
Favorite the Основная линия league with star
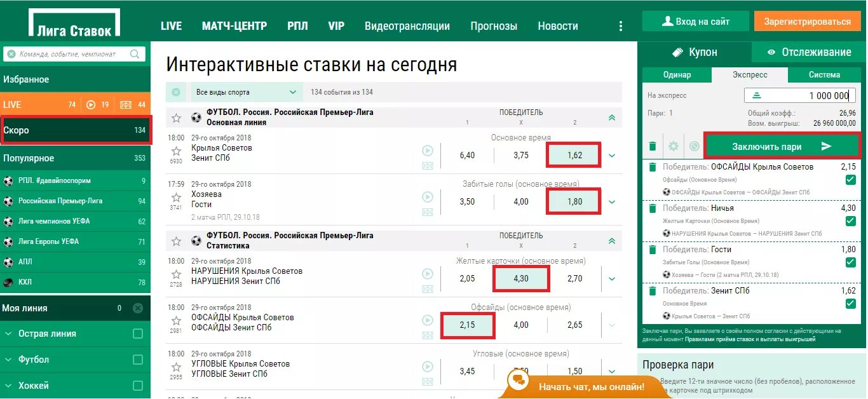177,118
